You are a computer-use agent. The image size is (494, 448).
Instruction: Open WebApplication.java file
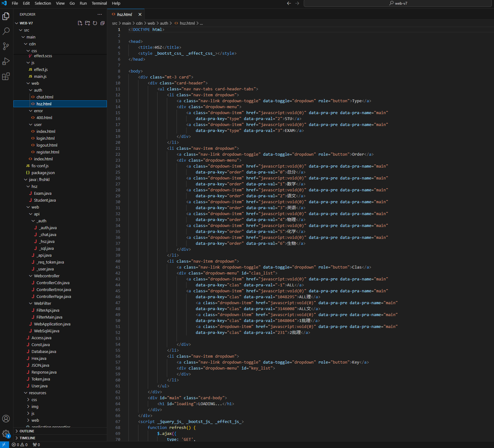pos(60,324)
